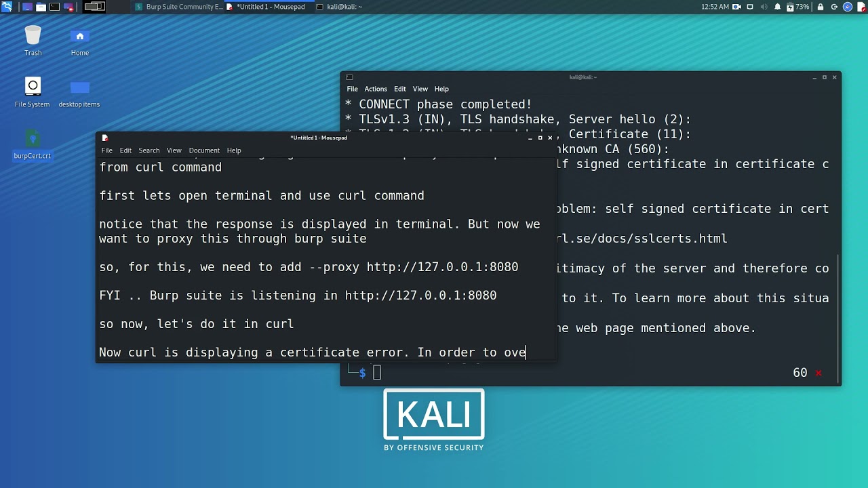Select the File System desktop icon
The height and width of the screenshot is (488, 868).
pos(33,92)
